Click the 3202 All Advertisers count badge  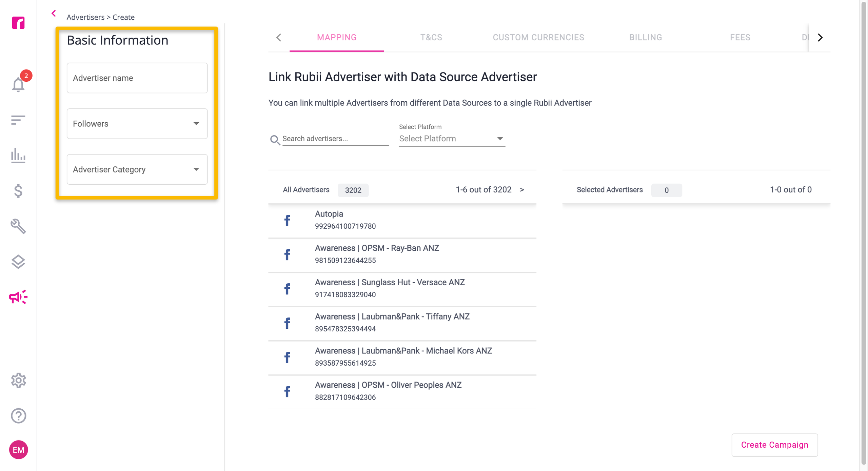pyautogui.click(x=353, y=190)
